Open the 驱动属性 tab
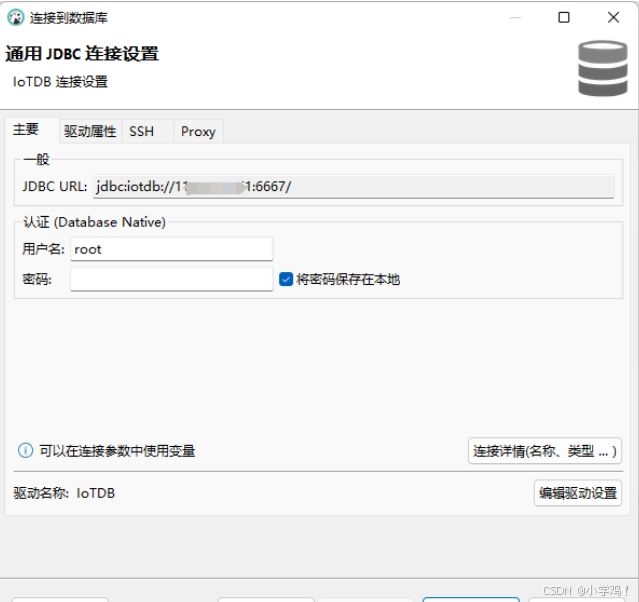The height and width of the screenshot is (602, 639). pyautogui.click(x=90, y=131)
